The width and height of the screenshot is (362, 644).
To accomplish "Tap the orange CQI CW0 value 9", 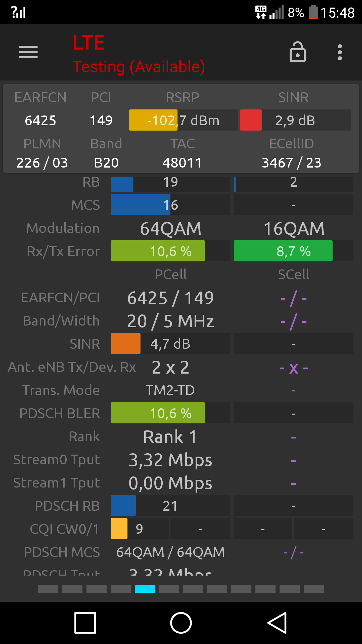I will (140, 529).
